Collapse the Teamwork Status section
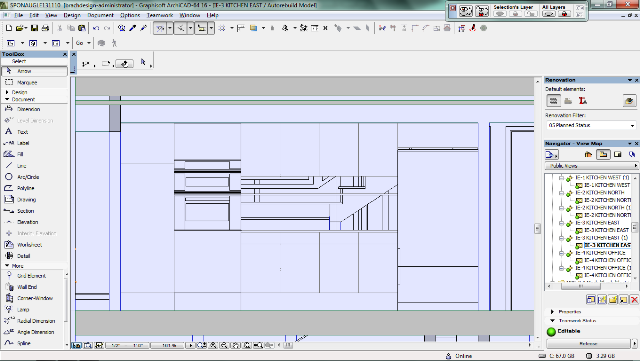 coord(552,321)
